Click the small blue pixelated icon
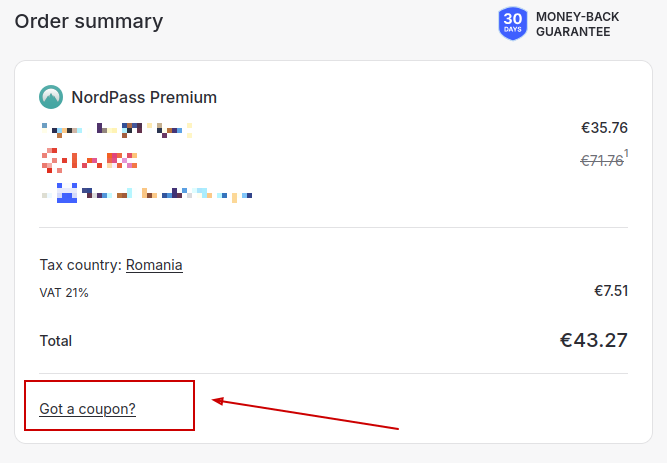Image resolution: width=667 pixels, height=463 pixels. point(67,193)
